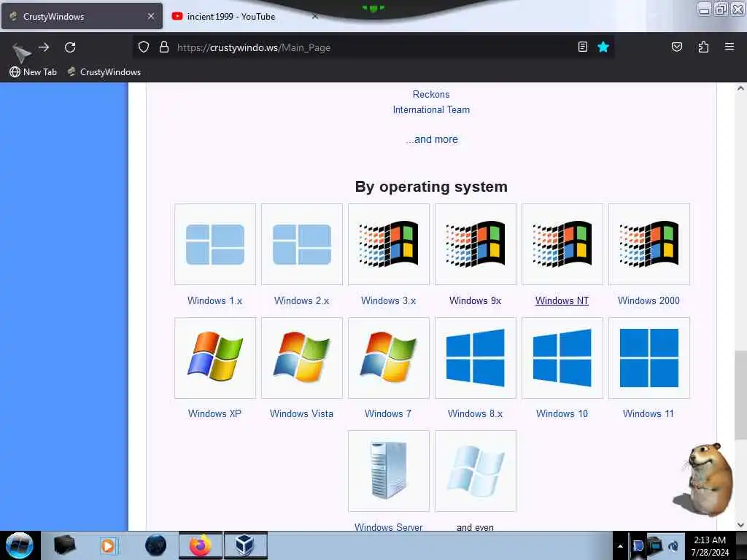Open the Windows 2.x link
Viewport: 747px width, 560px height.
click(x=301, y=300)
